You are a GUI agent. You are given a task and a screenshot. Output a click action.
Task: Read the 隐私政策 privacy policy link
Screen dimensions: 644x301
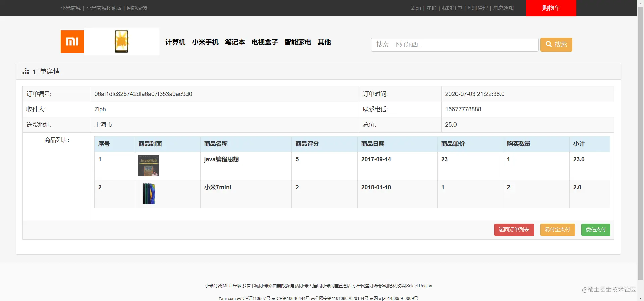tap(397, 286)
